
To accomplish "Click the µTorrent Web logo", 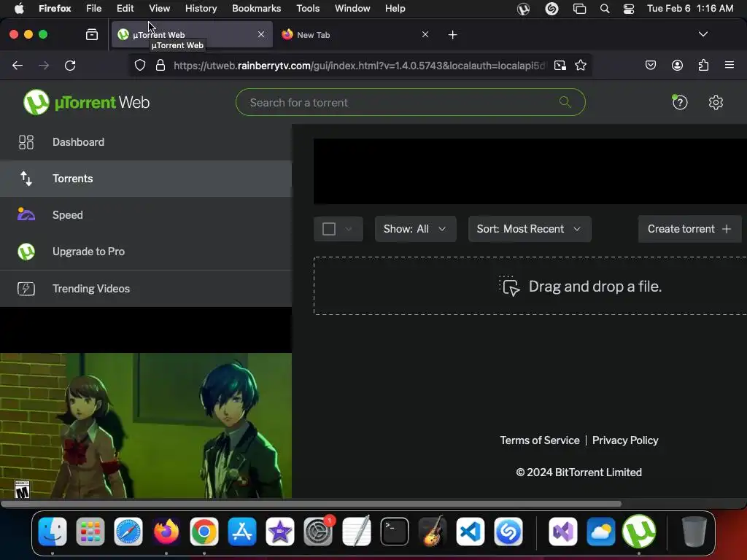I will pos(86,102).
